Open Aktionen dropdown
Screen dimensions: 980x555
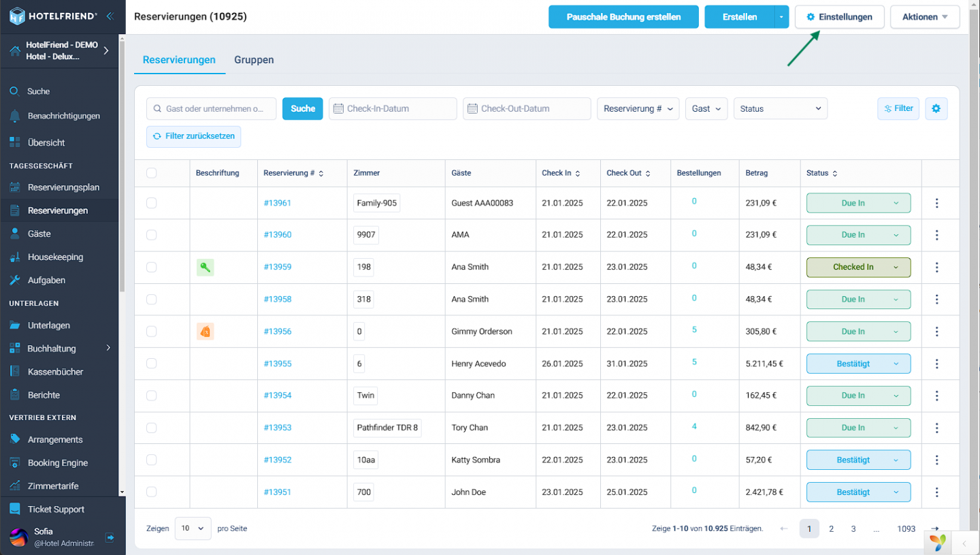pos(925,17)
